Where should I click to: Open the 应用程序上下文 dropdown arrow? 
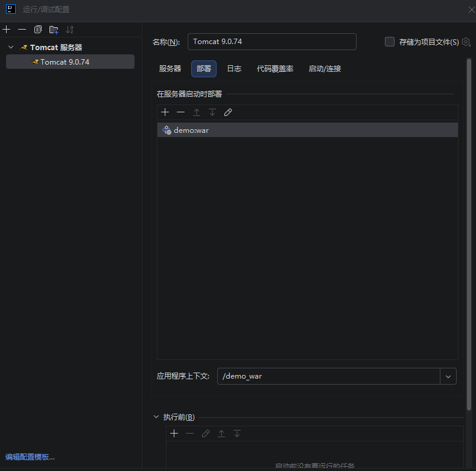[448, 376]
